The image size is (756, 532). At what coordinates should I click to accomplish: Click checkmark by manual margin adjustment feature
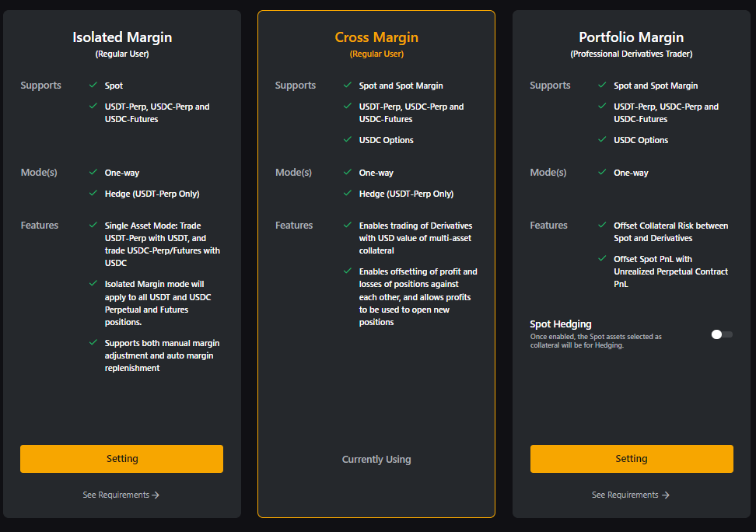(x=93, y=342)
